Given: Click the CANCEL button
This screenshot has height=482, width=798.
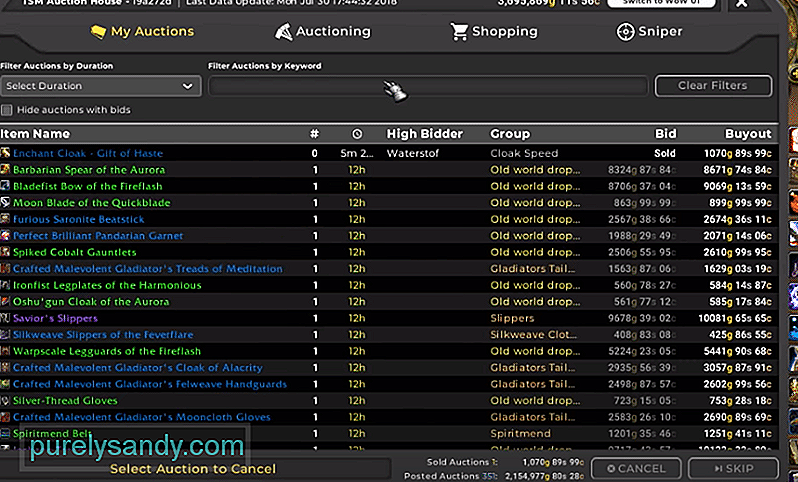Looking at the screenshot, I should click(636, 469).
